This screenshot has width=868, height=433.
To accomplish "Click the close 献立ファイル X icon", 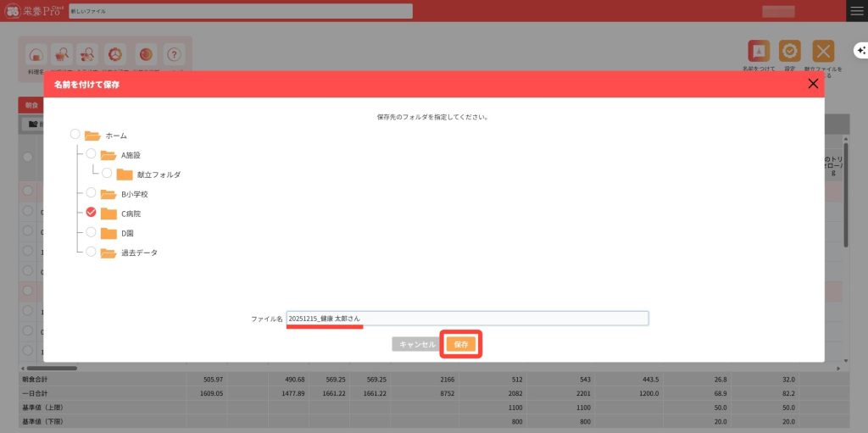I will 822,52.
